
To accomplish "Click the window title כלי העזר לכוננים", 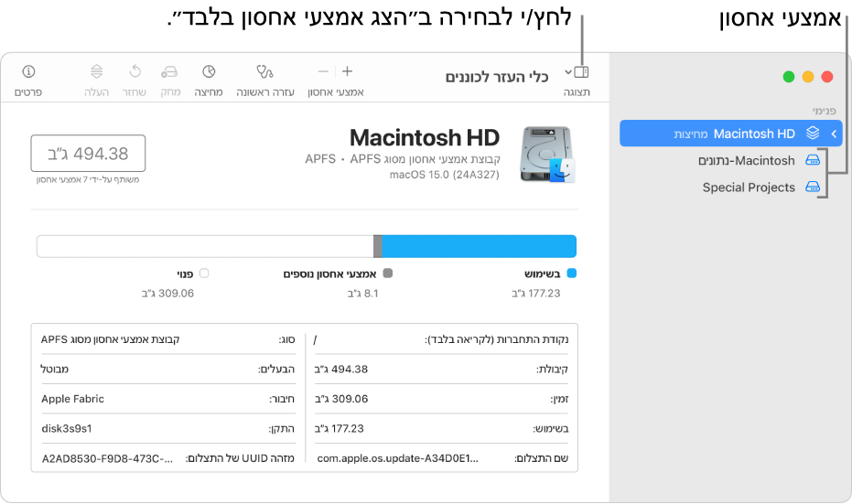I will click(497, 77).
